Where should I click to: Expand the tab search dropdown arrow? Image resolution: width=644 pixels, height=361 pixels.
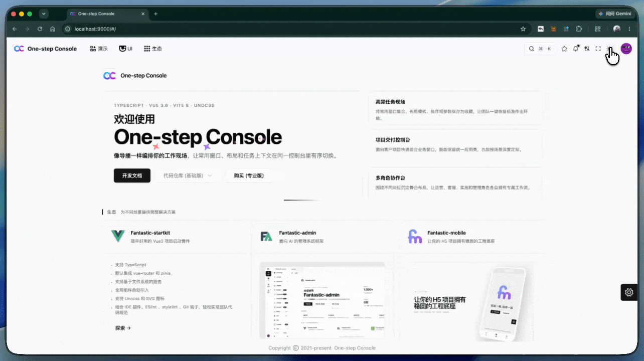pos(44,14)
